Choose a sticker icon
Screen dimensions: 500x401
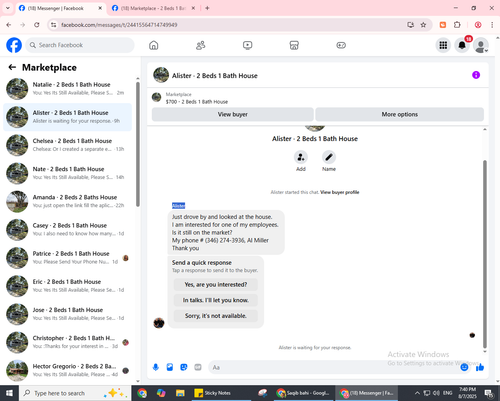tap(184, 367)
